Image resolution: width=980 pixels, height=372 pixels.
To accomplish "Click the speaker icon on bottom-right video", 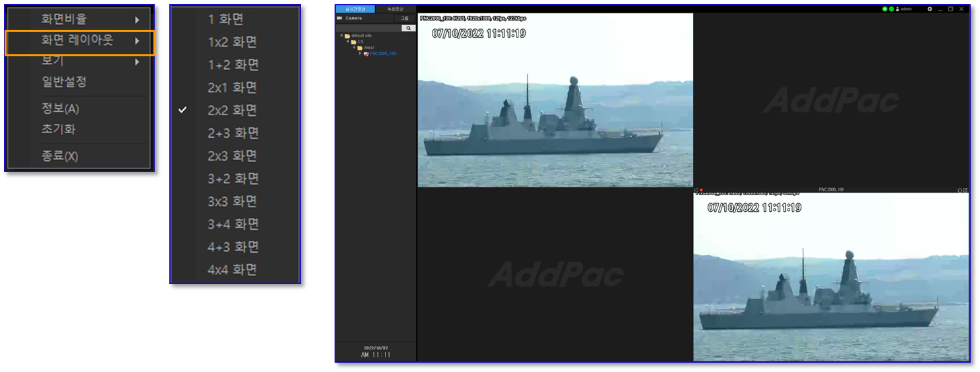I will coord(696,190).
